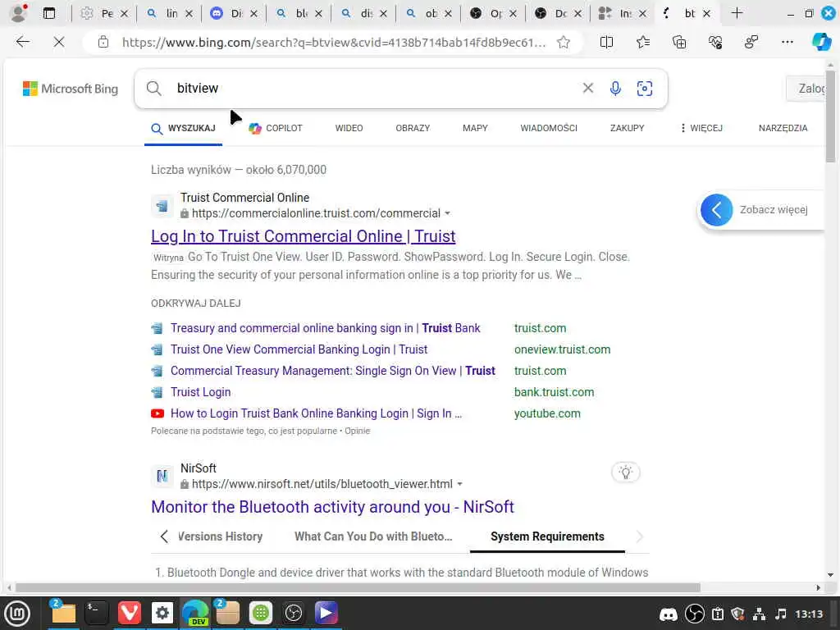Viewport: 840px width, 630px height.
Task: Open the Edge Settings and more menu
Action: point(787,42)
